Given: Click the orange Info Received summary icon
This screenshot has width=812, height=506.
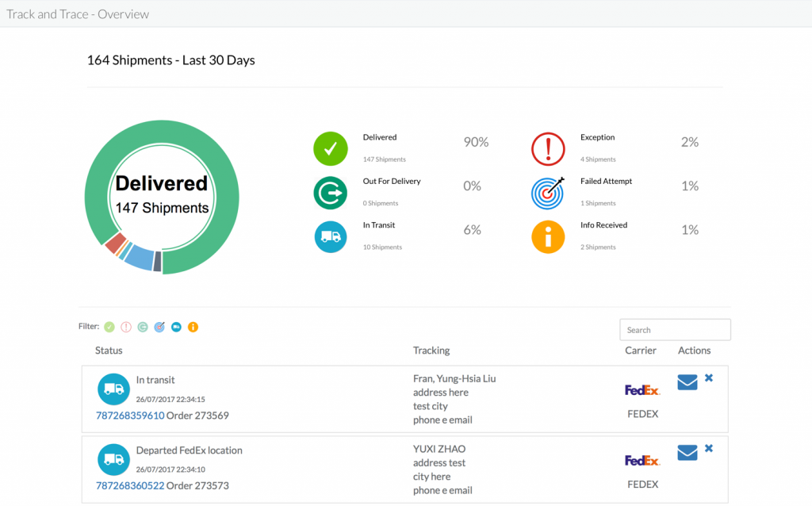Looking at the screenshot, I should pyautogui.click(x=548, y=236).
